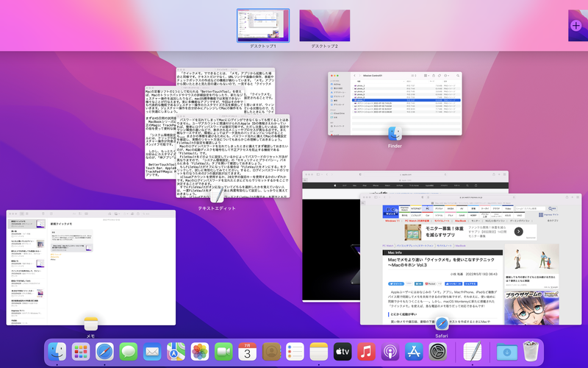The image size is (588, 368).
Task: Select the Finder window titled Mission Control01
Action: [x=395, y=103]
